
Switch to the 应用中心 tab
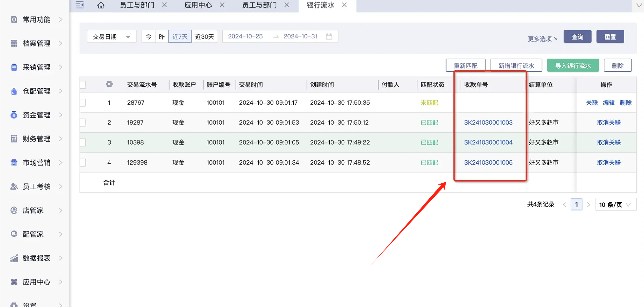pos(198,5)
